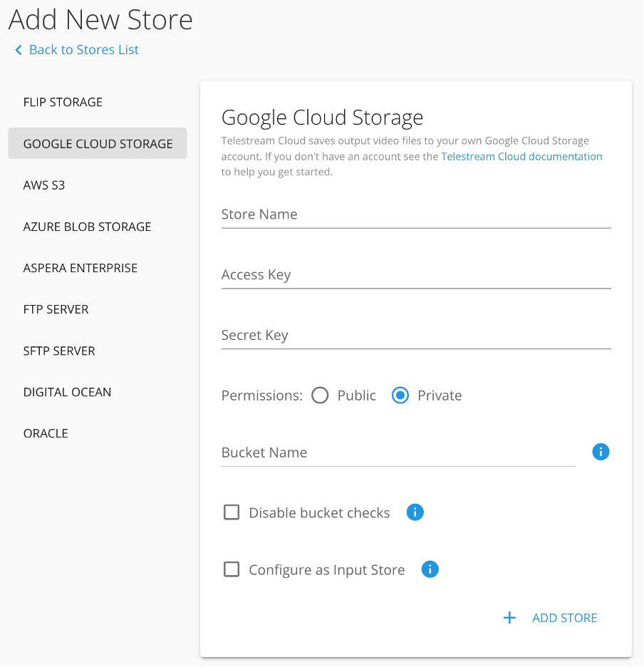Open the SFTP Server option
Viewport: 644px width, 667px height.
click(x=59, y=351)
